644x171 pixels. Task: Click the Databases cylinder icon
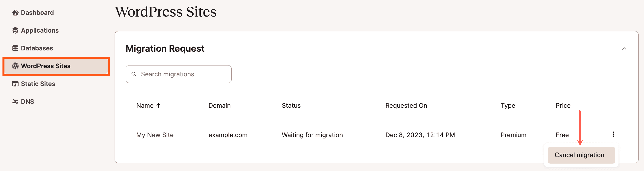pos(15,48)
